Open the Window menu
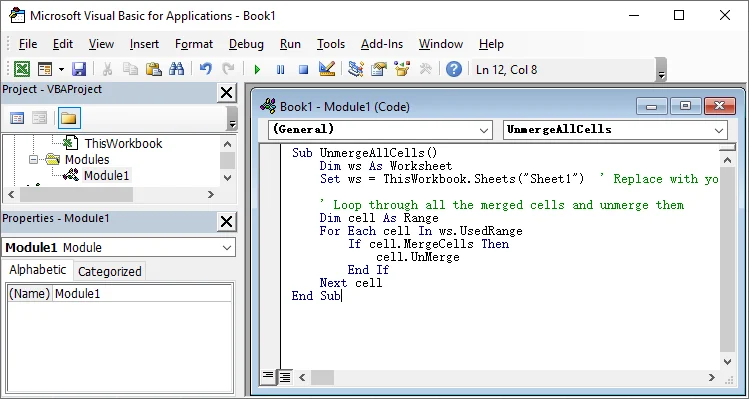The image size is (749, 399). [x=441, y=44]
